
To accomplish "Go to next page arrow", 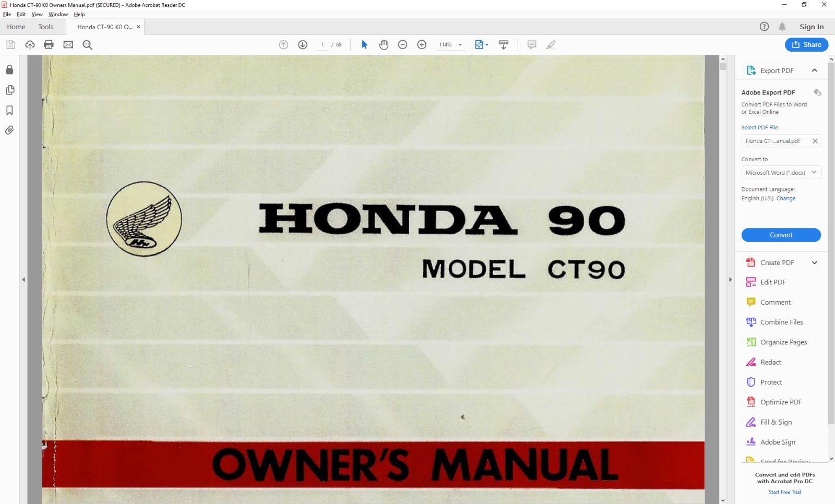I will [303, 45].
